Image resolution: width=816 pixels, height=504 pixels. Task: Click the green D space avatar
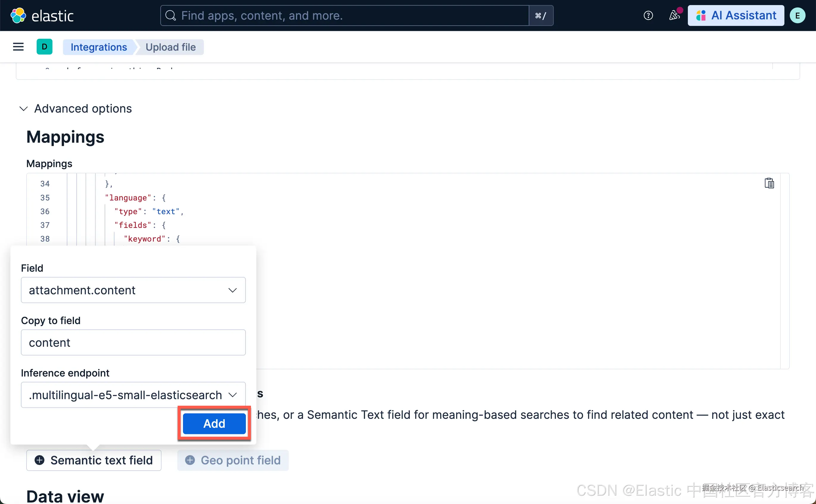click(x=44, y=47)
